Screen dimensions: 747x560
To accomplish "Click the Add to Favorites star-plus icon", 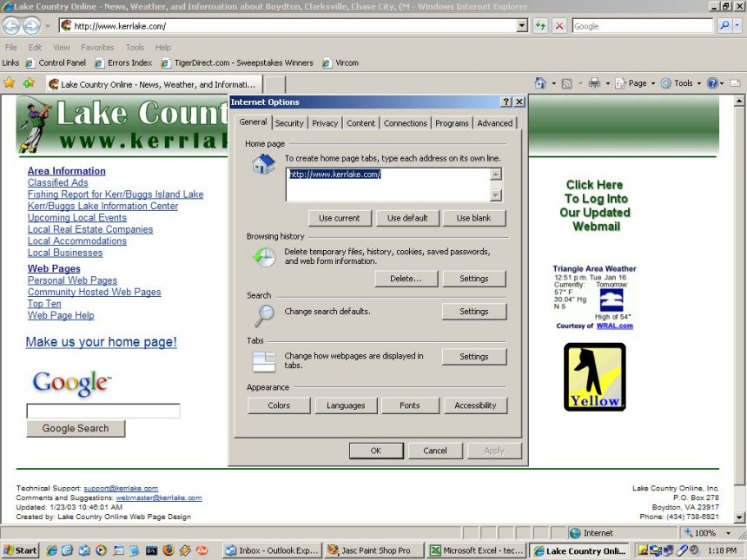I will (x=29, y=83).
